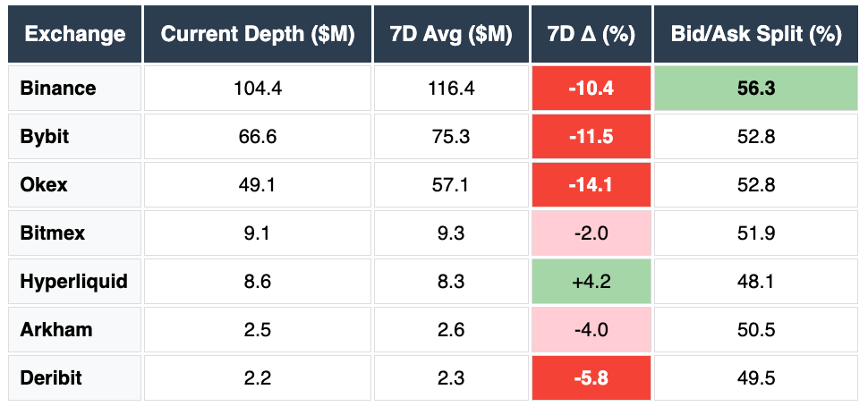Click the pink -2.0 Bitmex cell
The height and width of the screenshot is (415, 868).
(591, 233)
